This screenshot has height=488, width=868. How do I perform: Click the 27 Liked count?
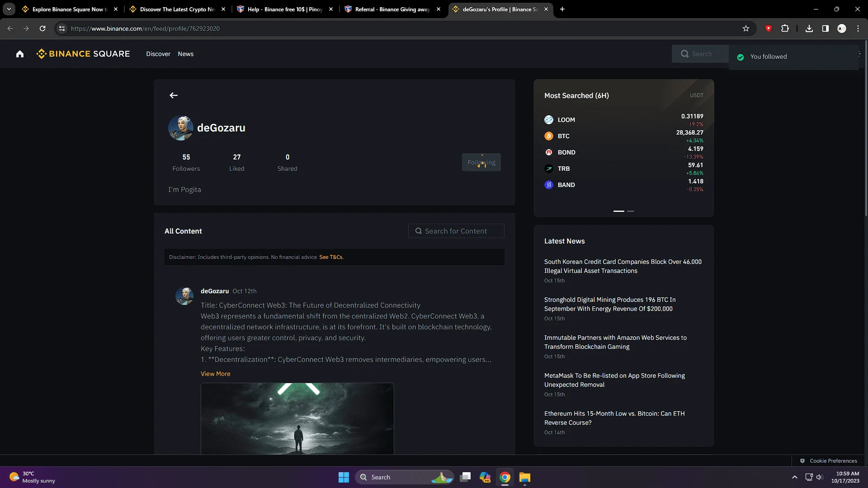[x=237, y=162]
